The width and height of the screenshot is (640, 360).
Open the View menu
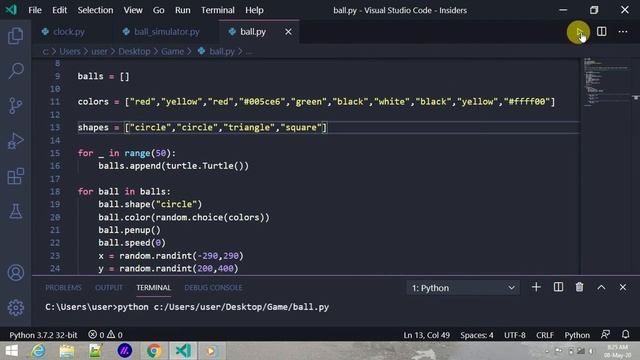pos(133,10)
